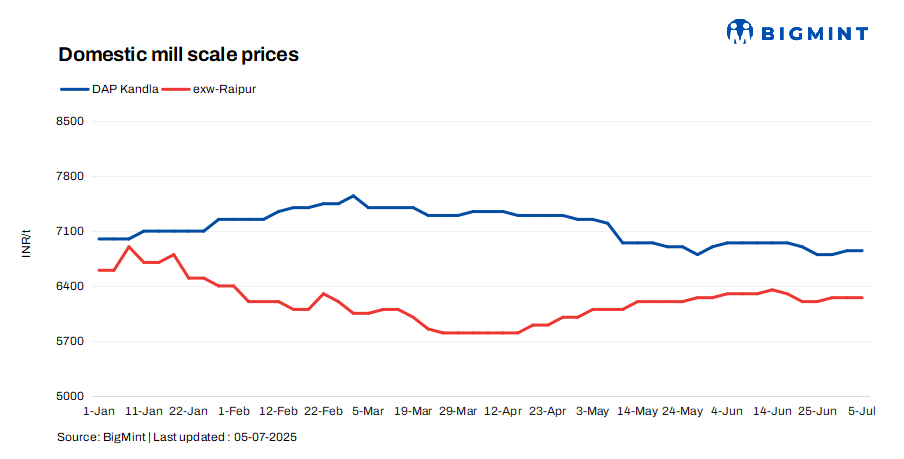
Task: Click the 1-Jan x-axis label
Action: [99, 411]
